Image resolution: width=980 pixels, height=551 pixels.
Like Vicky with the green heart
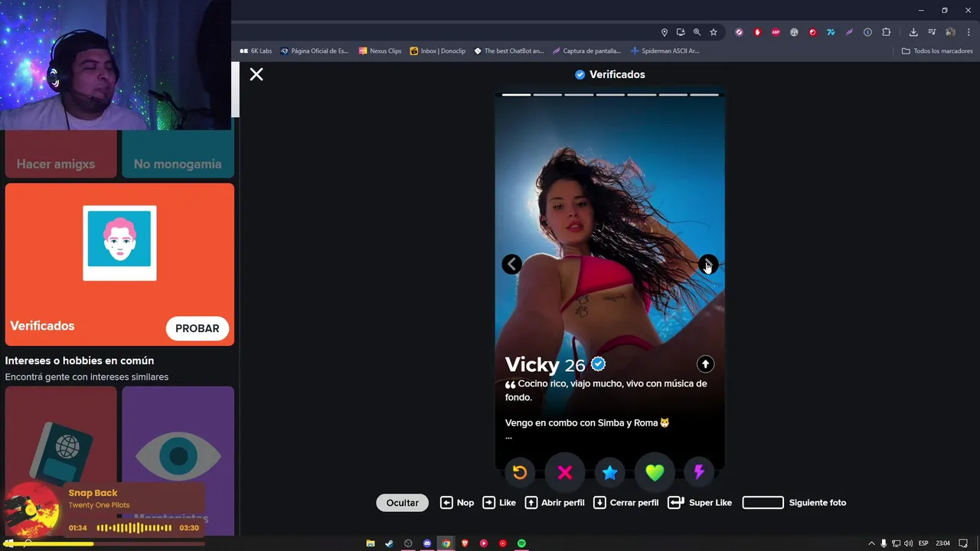click(x=655, y=472)
